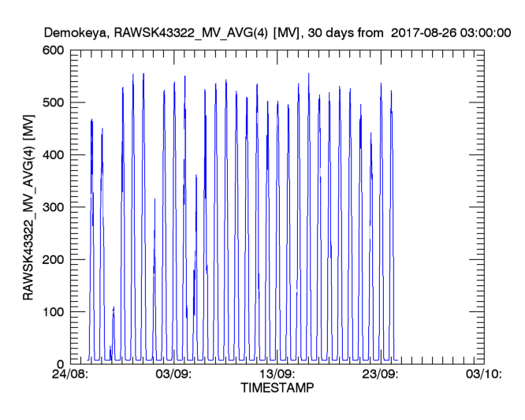Click the "30 days from" title text
Screen dimensions: 525x420
344,34
